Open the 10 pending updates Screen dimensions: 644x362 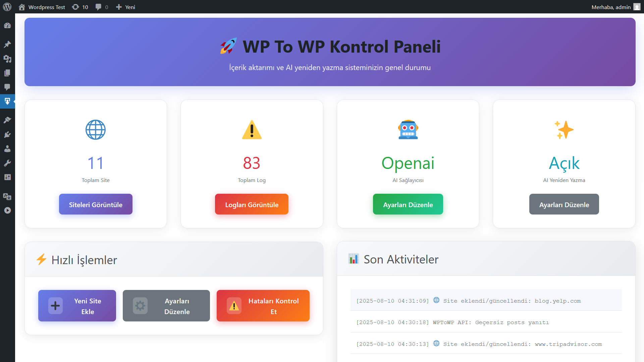coord(80,7)
